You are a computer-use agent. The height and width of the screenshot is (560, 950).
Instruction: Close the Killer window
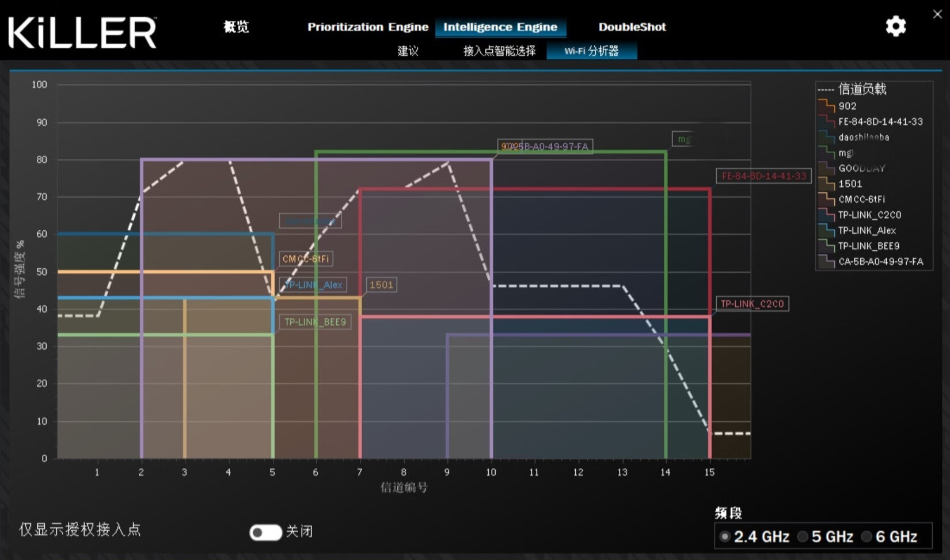click(937, 14)
